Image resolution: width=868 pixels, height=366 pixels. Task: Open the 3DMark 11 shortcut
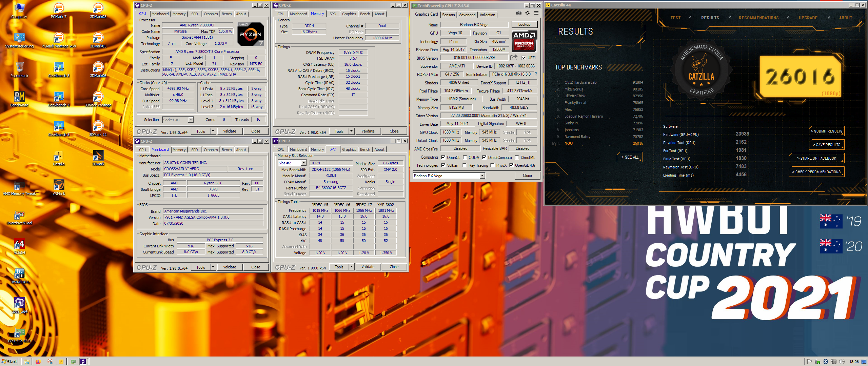[x=98, y=128]
